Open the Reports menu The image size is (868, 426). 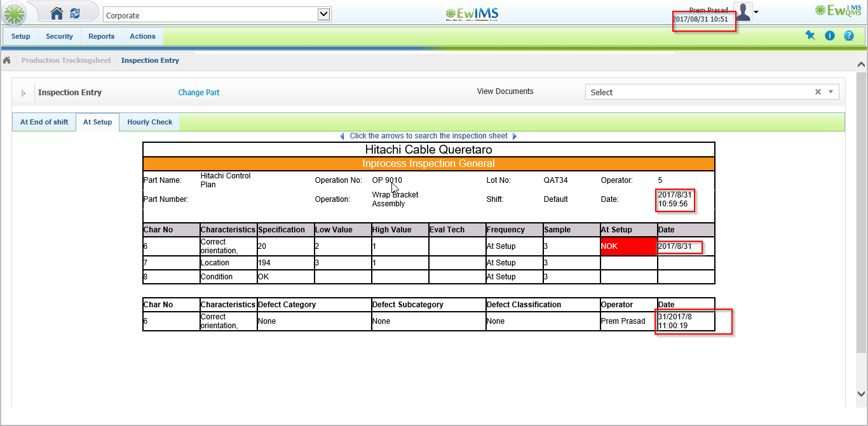tap(102, 36)
